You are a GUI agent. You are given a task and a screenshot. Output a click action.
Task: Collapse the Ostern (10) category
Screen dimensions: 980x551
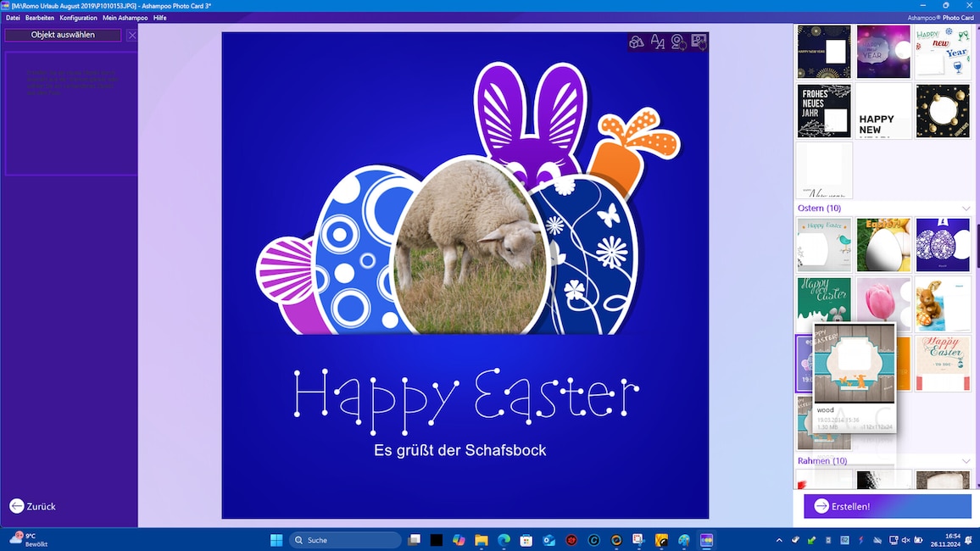(x=966, y=209)
